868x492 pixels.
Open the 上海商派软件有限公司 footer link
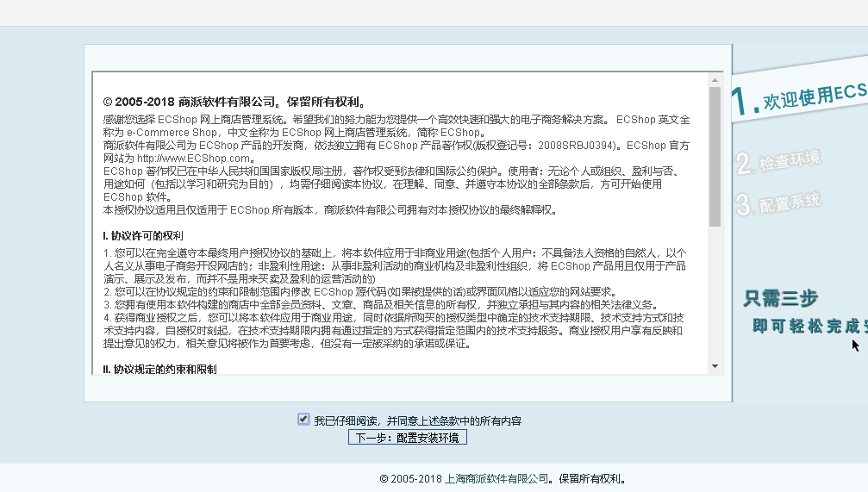pyautogui.click(x=496, y=479)
